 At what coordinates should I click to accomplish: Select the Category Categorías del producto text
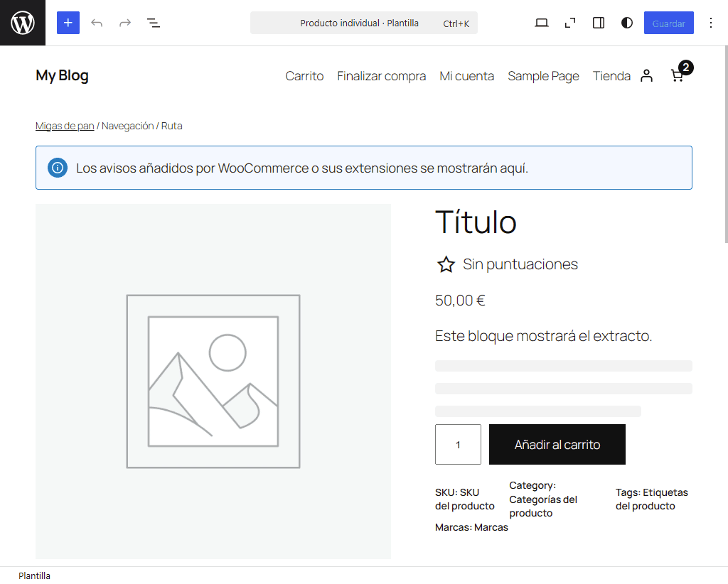543,499
